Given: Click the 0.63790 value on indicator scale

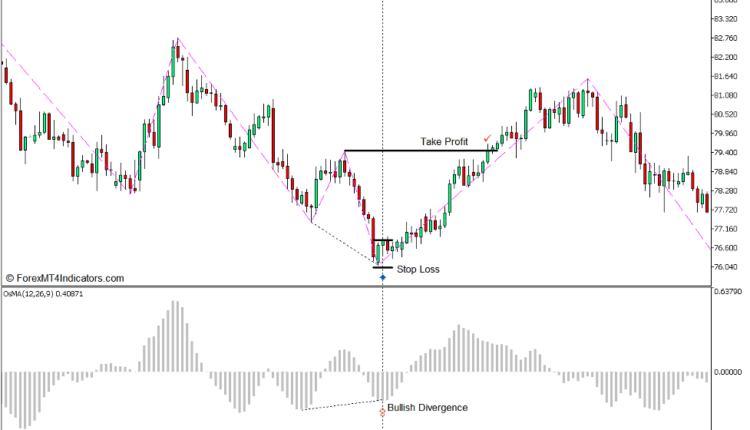Looking at the screenshot, I should click(727, 292).
